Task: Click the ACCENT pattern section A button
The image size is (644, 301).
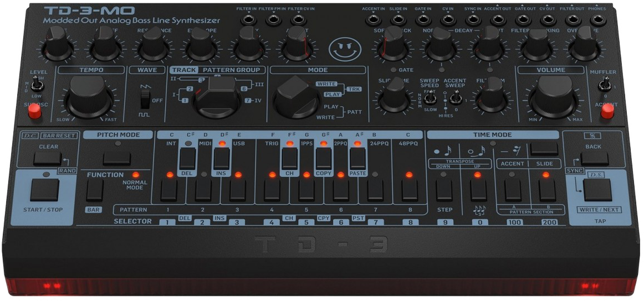Action: point(513,190)
